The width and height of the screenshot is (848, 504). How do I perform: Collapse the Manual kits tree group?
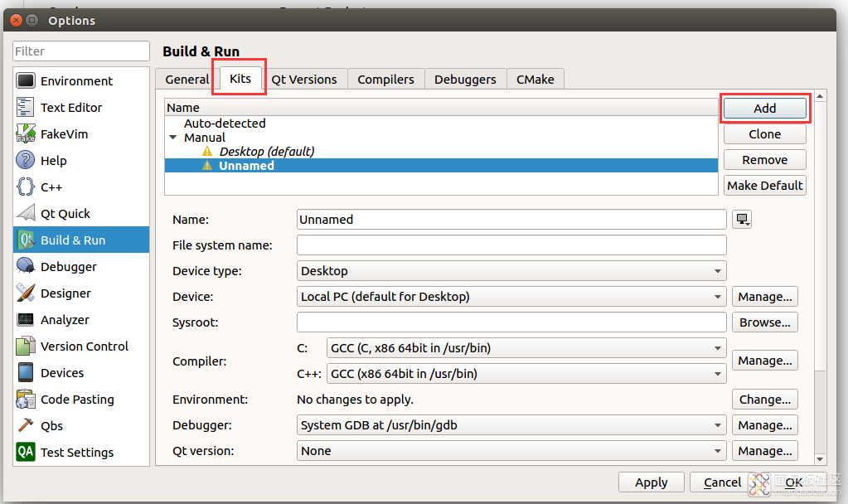pos(173,138)
